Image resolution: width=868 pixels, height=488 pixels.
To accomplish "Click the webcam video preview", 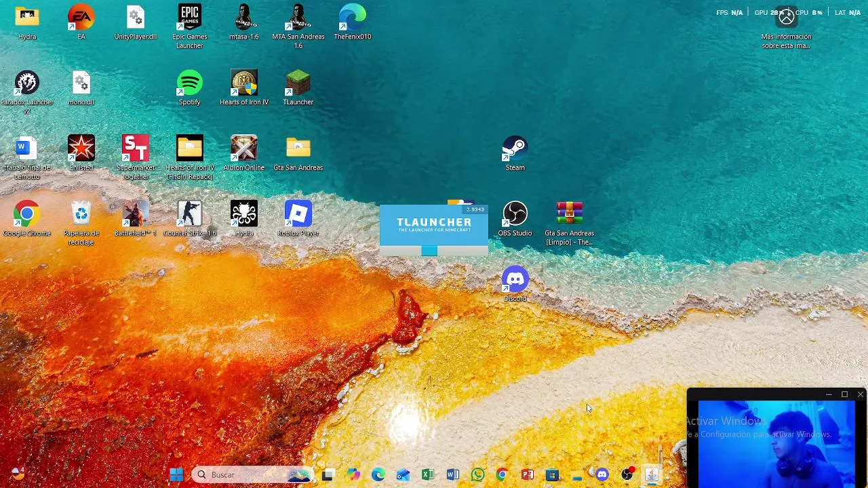I will 776,444.
